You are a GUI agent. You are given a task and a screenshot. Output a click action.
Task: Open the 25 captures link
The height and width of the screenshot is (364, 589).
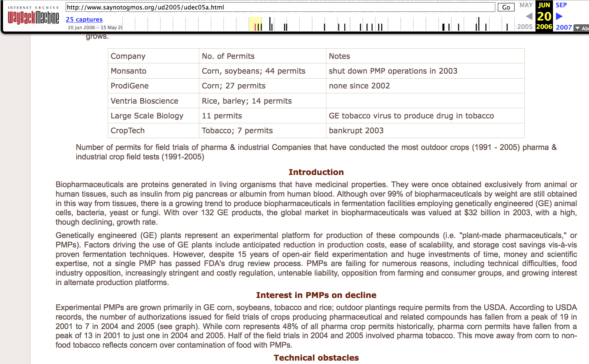(84, 19)
